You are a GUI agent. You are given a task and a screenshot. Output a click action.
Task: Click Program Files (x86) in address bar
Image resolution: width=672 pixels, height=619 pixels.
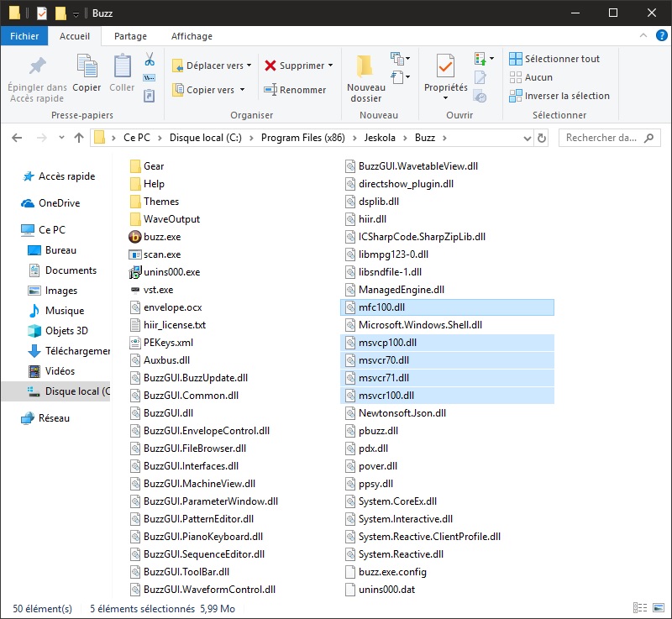tap(302, 138)
